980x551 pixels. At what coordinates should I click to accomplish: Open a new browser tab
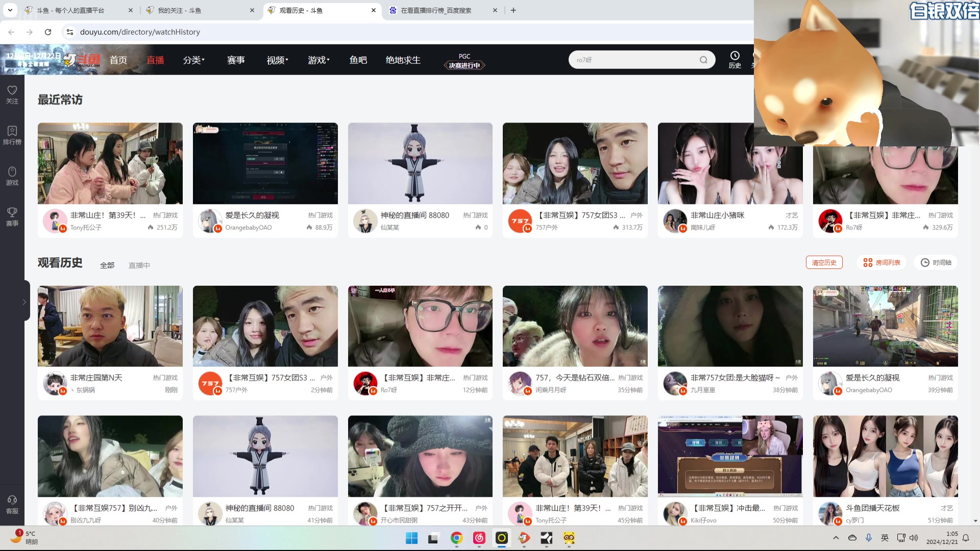point(513,10)
